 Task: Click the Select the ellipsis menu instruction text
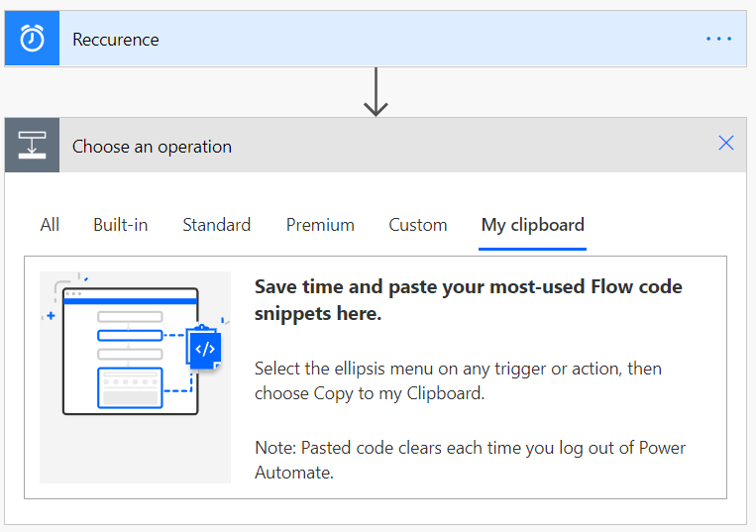(458, 379)
